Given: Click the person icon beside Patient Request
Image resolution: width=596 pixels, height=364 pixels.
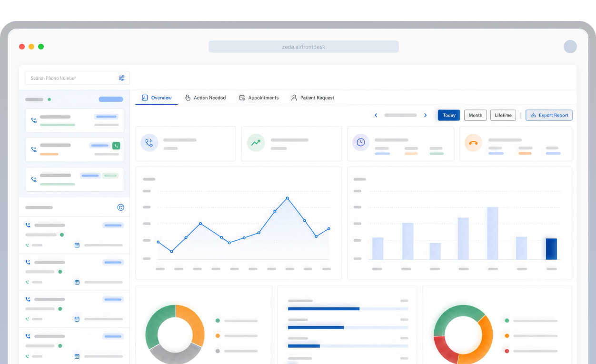Looking at the screenshot, I should 294,98.
